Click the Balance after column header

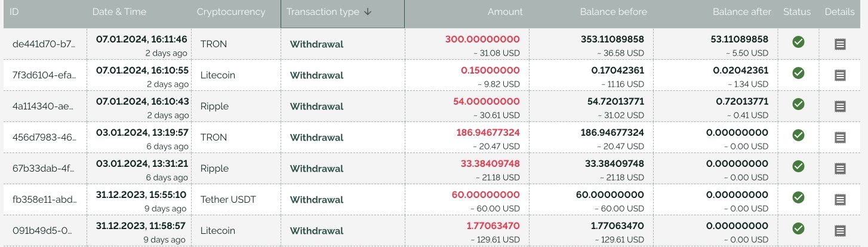742,12
